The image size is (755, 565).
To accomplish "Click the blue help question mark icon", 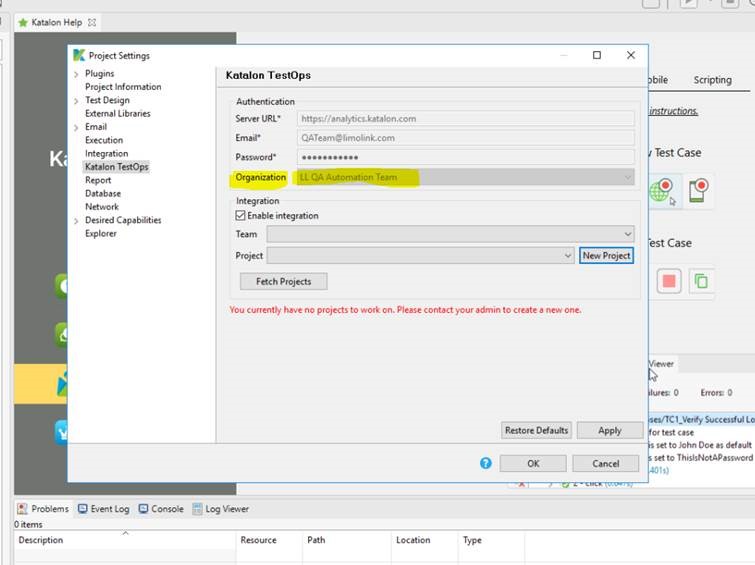I will [x=486, y=463].
